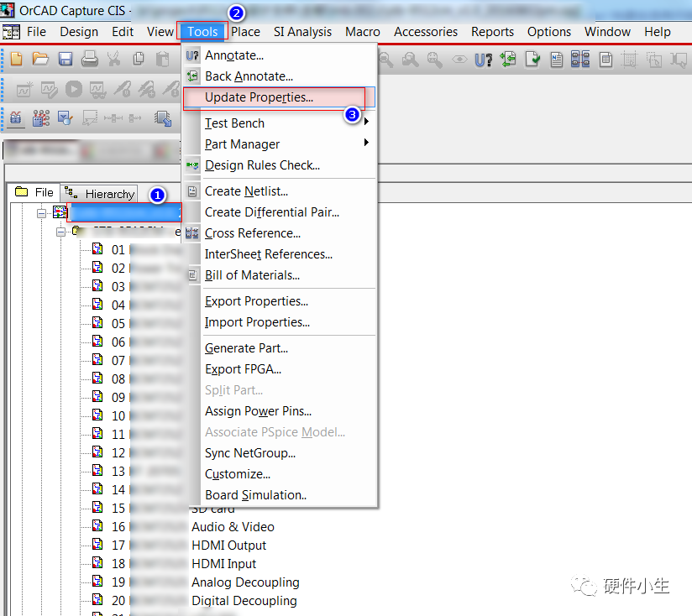This screenshot has height=616, width=692.
Task: Click the Edit Simulation Profile icon
Action: pyautogui.click(x=49, y=90)
